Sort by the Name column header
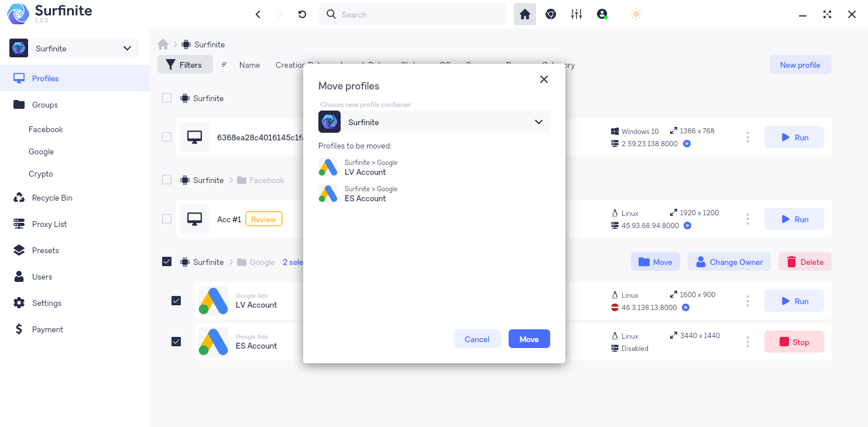 tap(249, 65)
